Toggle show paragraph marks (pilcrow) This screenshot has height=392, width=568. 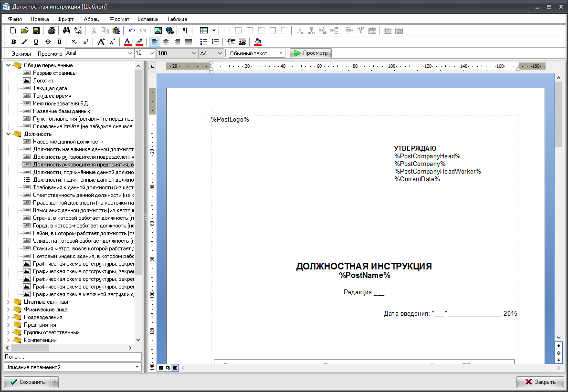tap(185, 31)
